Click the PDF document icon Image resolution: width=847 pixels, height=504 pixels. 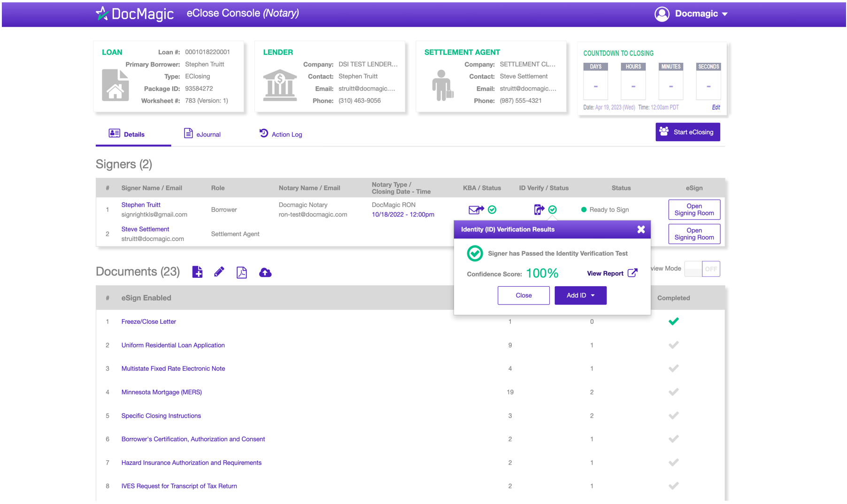pyautogui.click(x=241, y=272)
